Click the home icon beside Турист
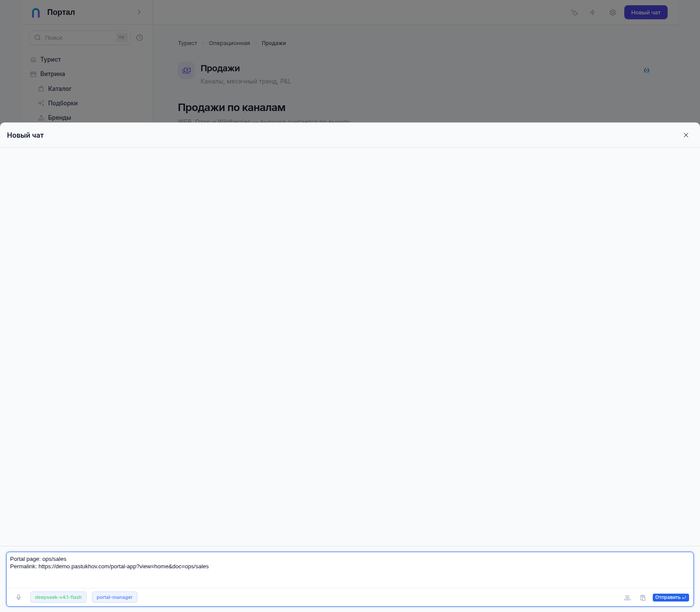The width and height of the screenshot is (700, 612). (33, 60)
